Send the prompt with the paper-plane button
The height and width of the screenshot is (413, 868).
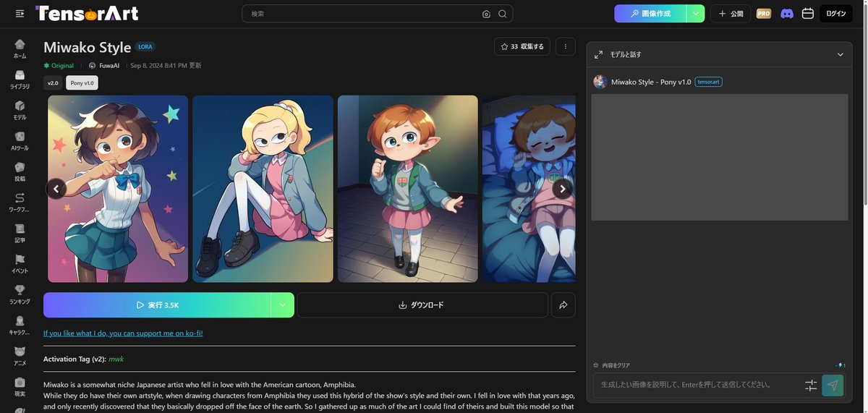coord(833,386)
